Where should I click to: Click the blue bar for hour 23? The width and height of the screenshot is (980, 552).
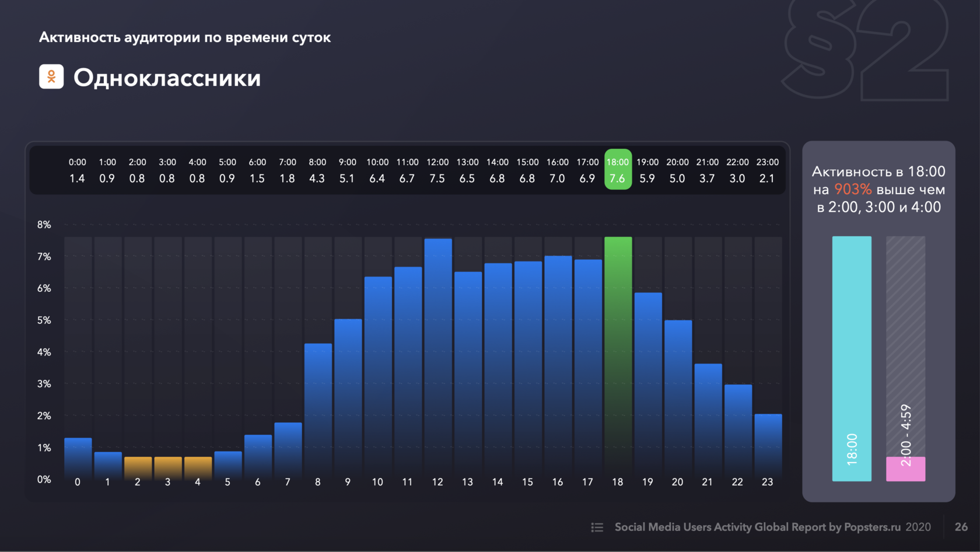(768, 447)
